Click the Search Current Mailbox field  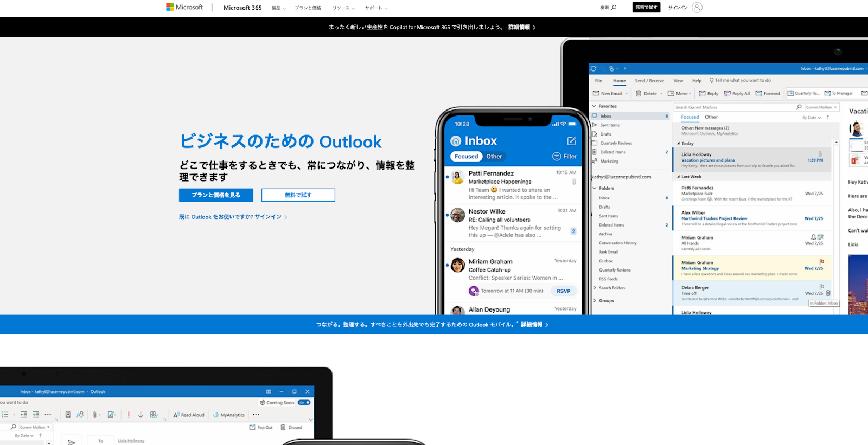click(x=738, y=107)
